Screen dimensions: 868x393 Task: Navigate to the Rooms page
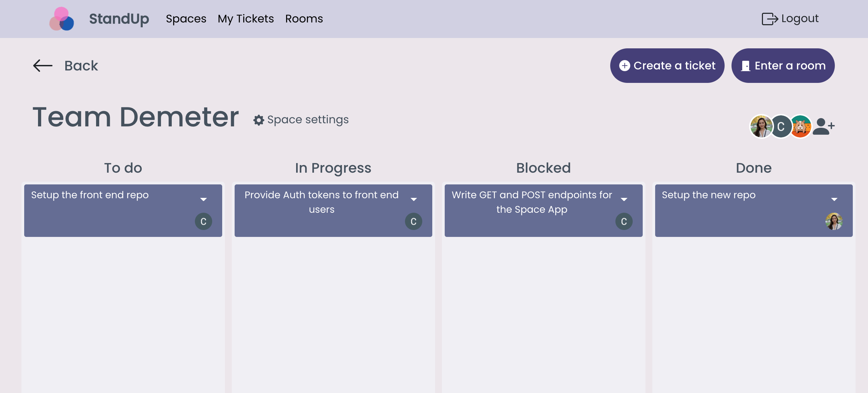[304, 19]
